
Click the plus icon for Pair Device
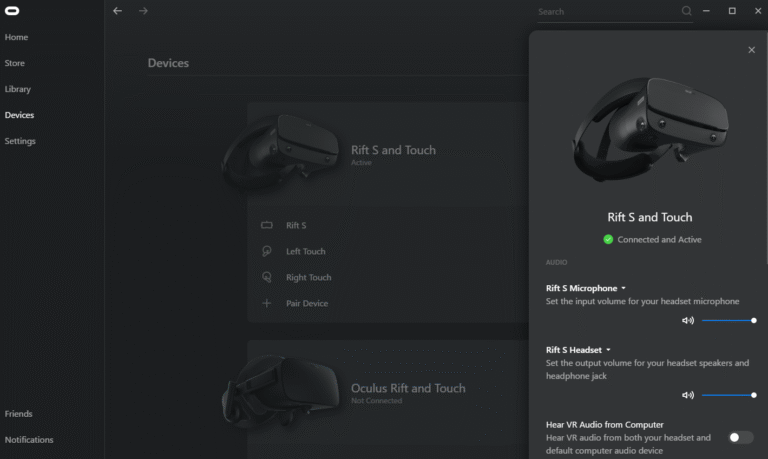(266, 303)
